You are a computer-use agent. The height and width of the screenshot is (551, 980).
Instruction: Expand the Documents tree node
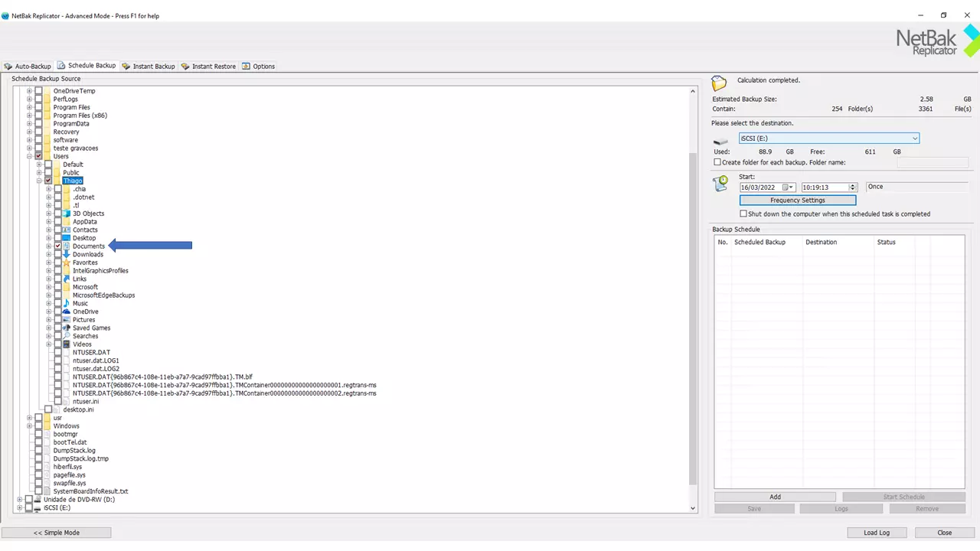click(48, 246)
